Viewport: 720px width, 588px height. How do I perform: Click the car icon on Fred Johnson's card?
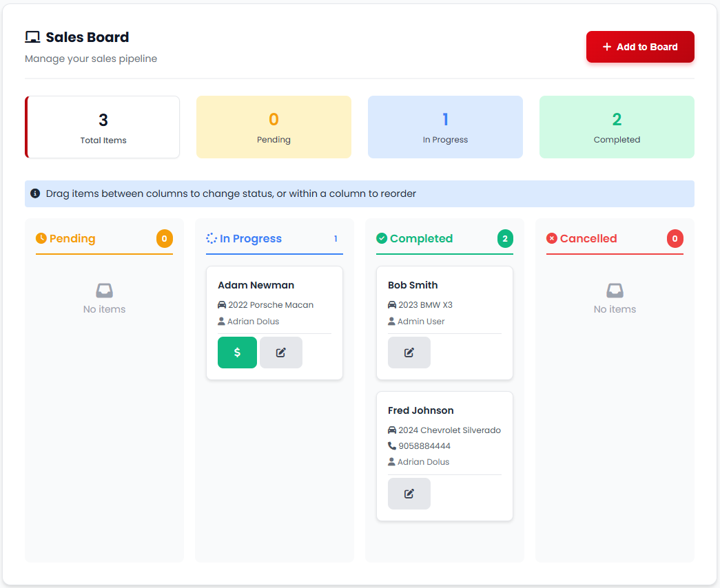392,429
